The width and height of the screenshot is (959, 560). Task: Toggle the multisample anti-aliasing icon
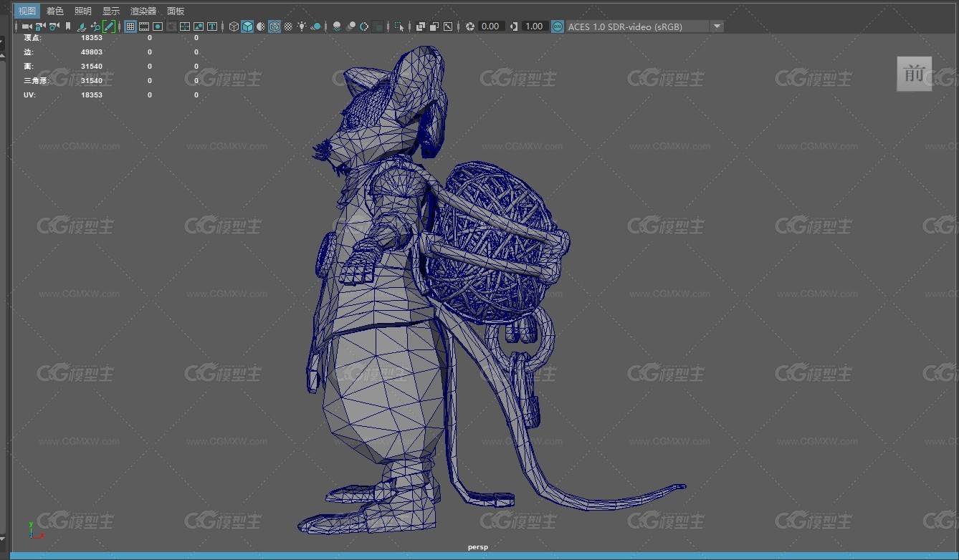pos(364,26)
